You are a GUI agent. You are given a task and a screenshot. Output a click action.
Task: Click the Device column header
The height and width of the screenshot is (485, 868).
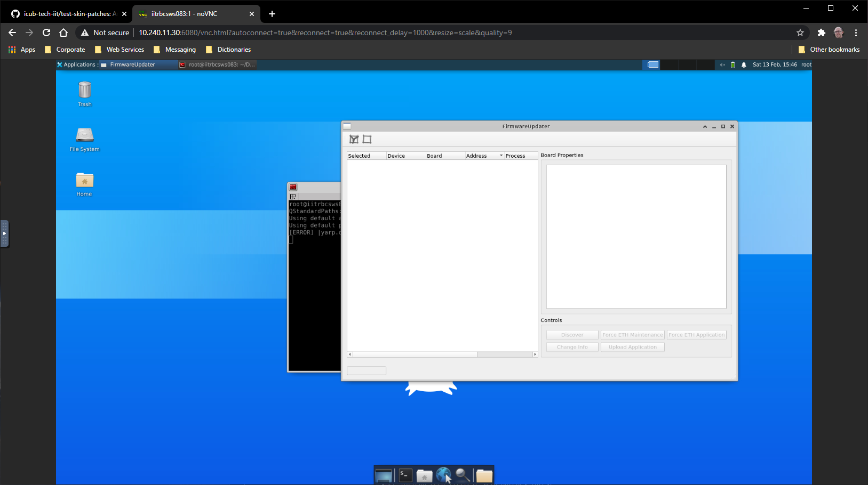406,156
